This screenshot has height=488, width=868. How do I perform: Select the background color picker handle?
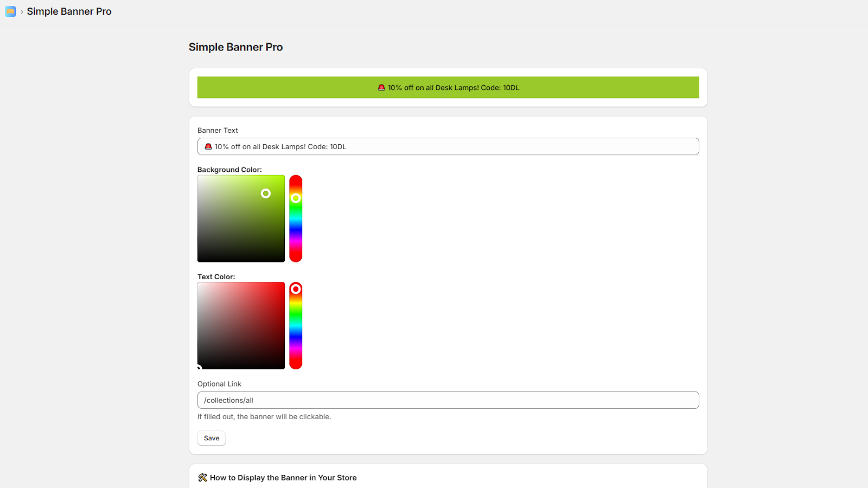(266, 194)
